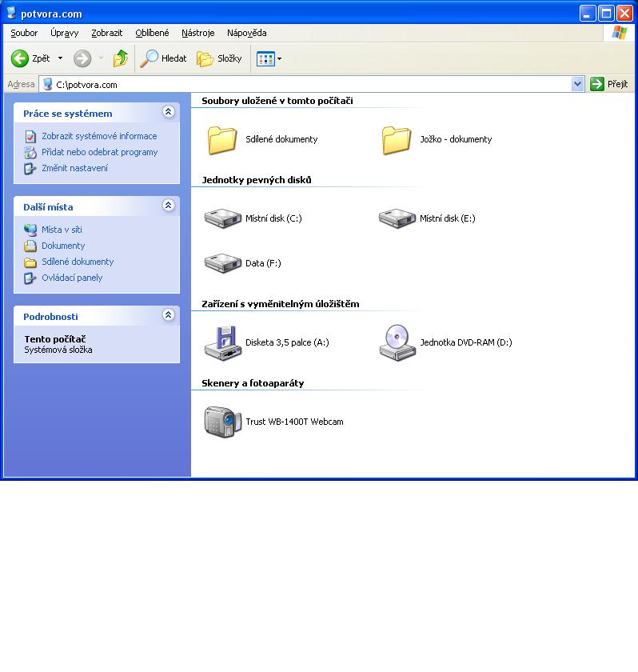Open Jednotka DVD-RAM (D:) disc icon
The image size is (638, 672).
coord(397,342)
